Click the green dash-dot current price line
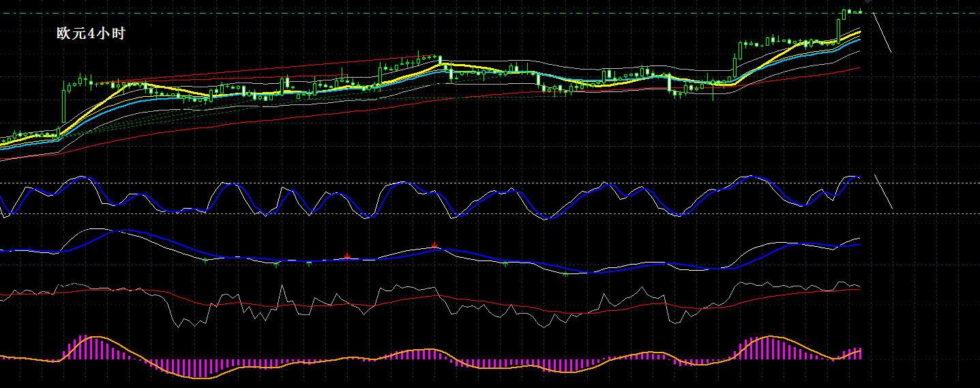980x388 pixels. click(x=490, y=13)
